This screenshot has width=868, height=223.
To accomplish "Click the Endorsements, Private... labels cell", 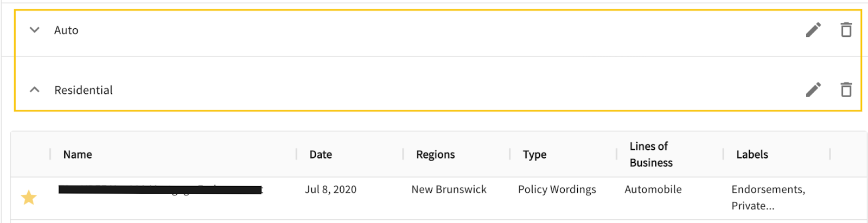I will point(768,197).
